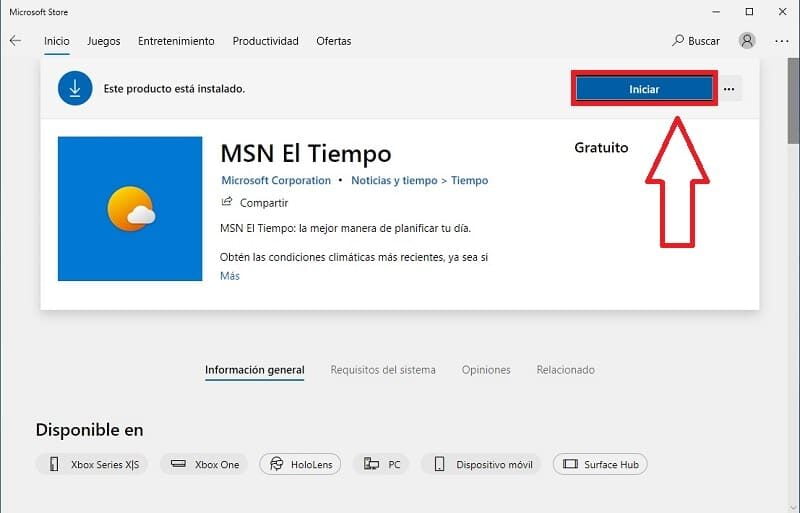Select the Xbox One platform chip

tap(204, 465)
